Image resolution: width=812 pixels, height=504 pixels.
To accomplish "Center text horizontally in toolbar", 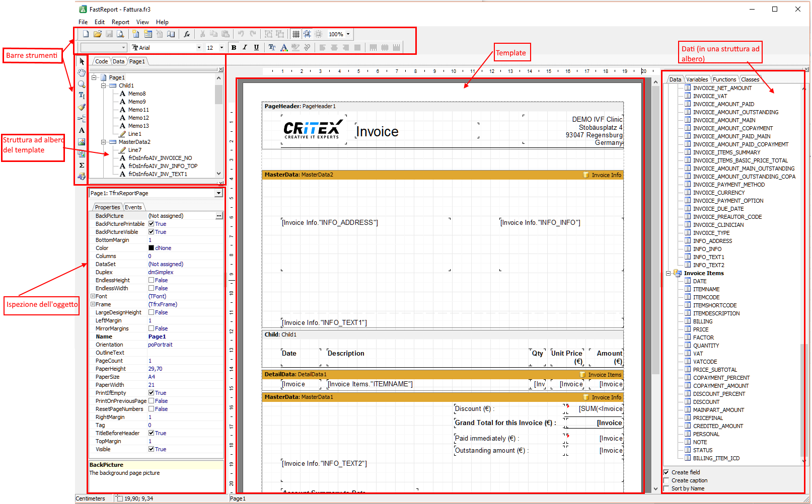I will (334, 48).
